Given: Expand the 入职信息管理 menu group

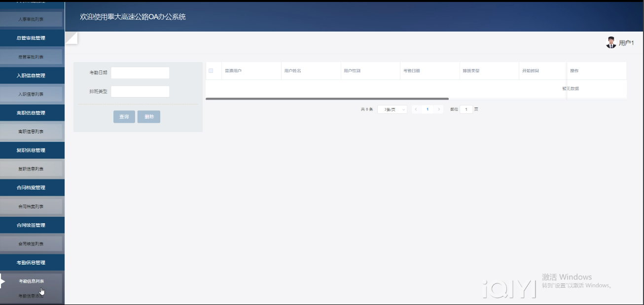Looking at the screenshot, I should tap(31, 75).
